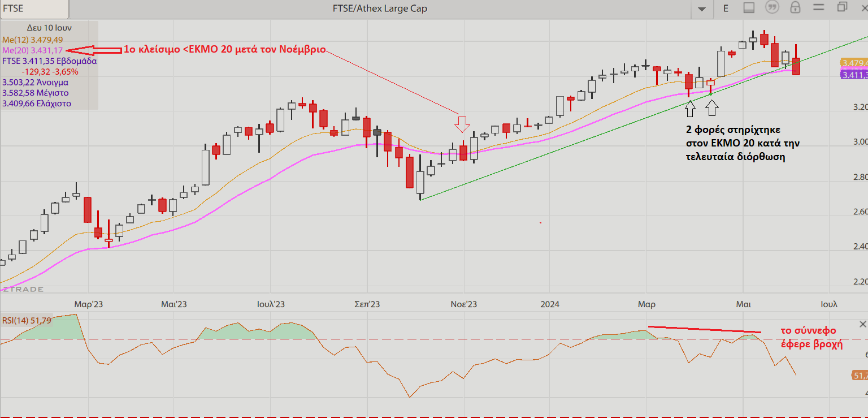Click the FTSE symbol input field
The image size is (868, 418).
coord(34,8)
